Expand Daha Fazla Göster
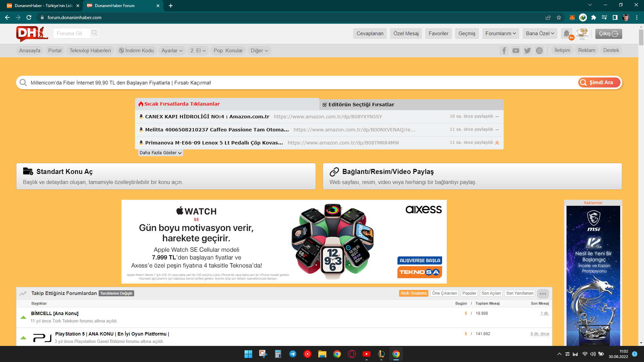The width and height of the screenshot is (644, 362). point(160,153)
